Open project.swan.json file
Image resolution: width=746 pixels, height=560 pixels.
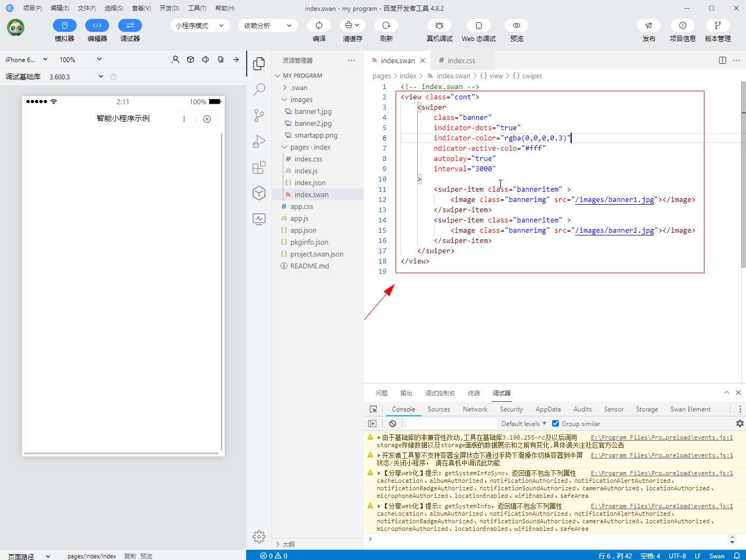click(317, 254)
